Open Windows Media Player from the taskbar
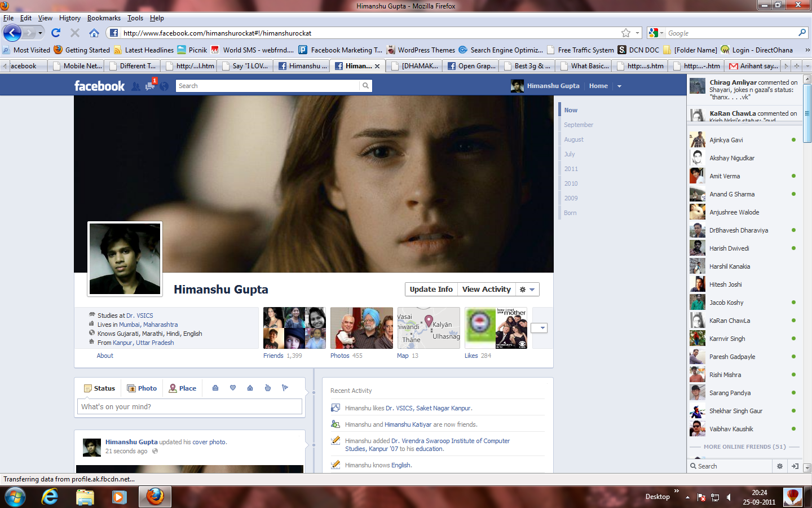Screen dimensions: 812x508 119,497
